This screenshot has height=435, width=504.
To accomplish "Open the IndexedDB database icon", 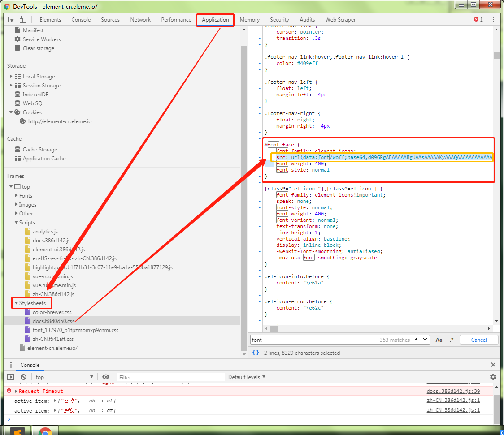I will click(x=17, y=95).
